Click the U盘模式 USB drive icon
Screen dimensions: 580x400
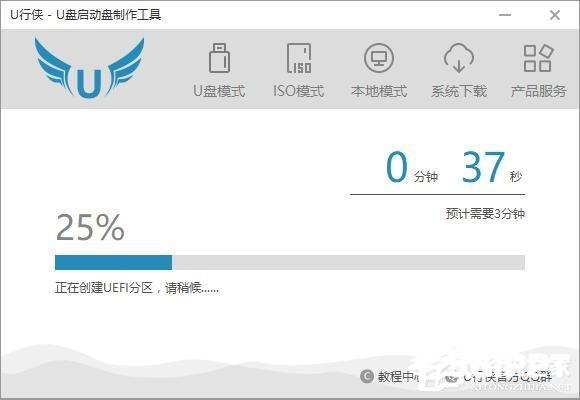[219, 58]
